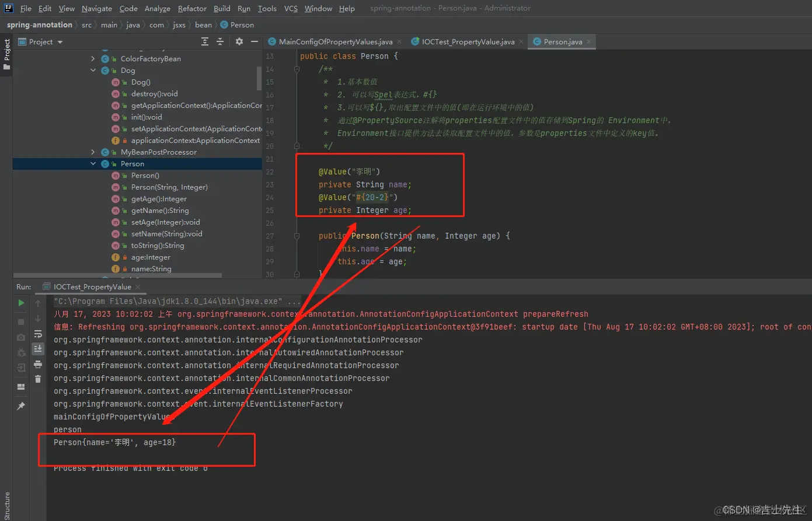
Task: Click the exit/import icon in Run toolbar
Action: (21, 368)
